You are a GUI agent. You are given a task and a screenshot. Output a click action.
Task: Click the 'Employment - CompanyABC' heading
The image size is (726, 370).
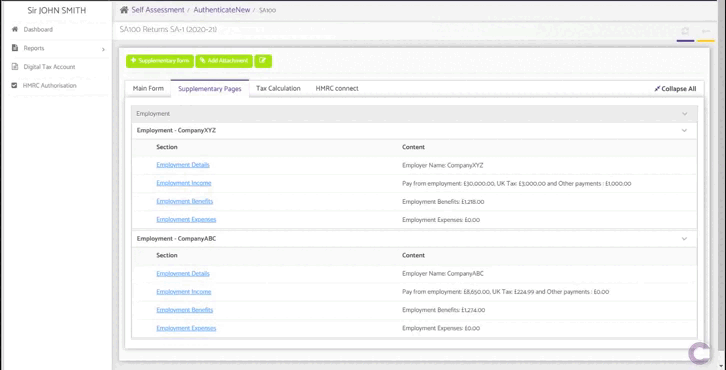pos(176,239)
